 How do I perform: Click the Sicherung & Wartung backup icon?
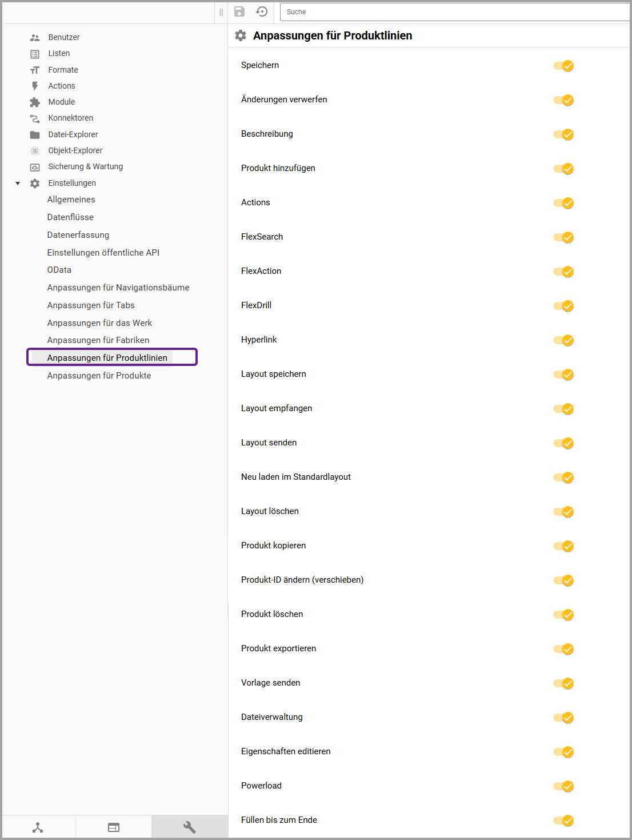click(35, 167)
